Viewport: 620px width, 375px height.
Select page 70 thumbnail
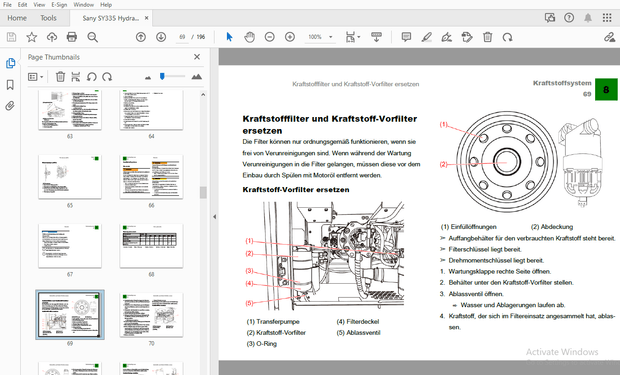point(151,315)
